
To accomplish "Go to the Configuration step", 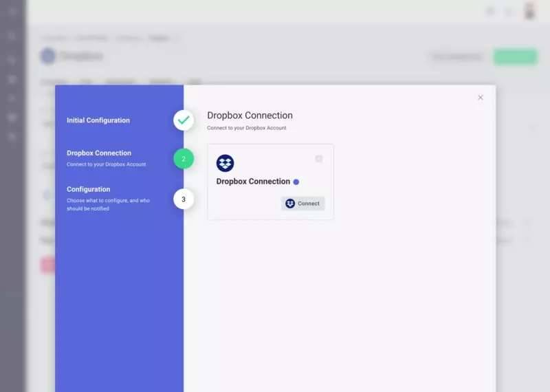I will tap(89, 189).
